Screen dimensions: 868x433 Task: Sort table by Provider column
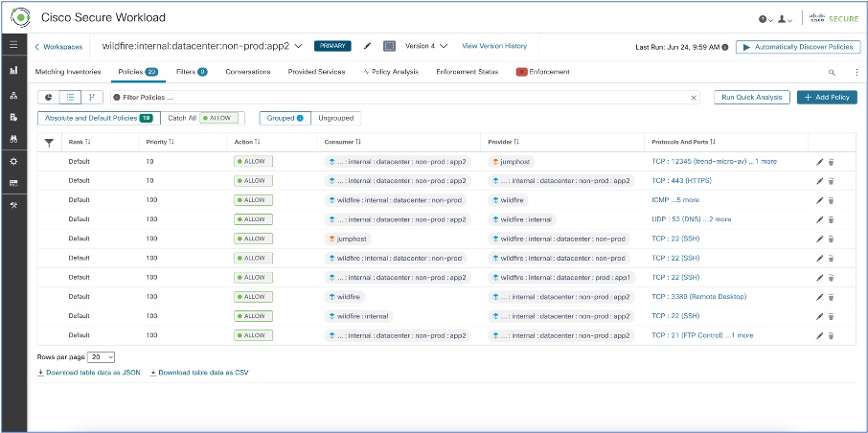click(x=505, y=143)
